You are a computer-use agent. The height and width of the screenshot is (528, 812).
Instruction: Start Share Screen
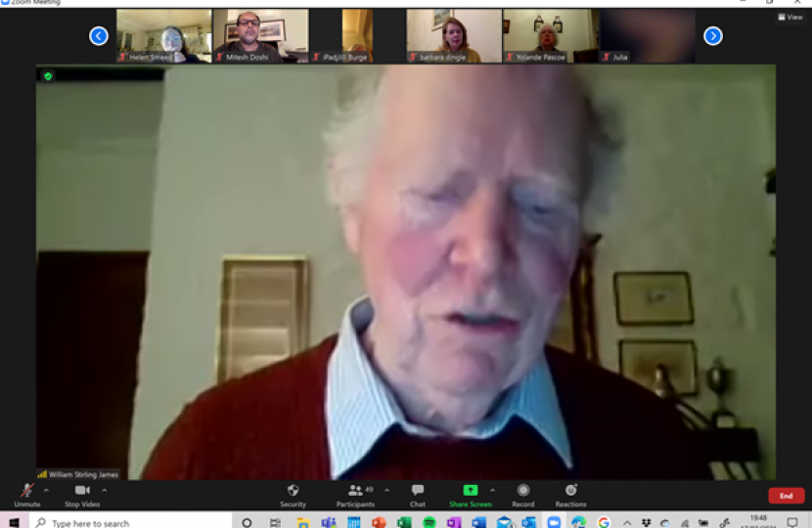tap(470, 494)
